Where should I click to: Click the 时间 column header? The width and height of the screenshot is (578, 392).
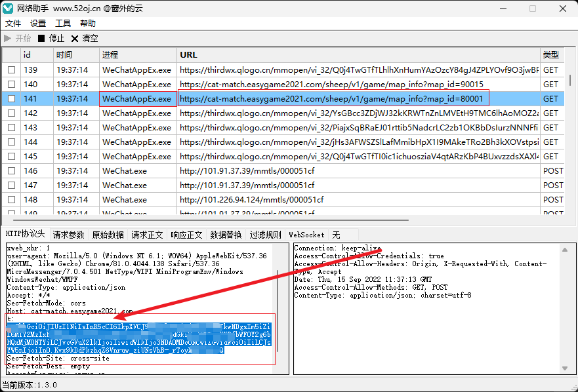(x=76, y=55)
